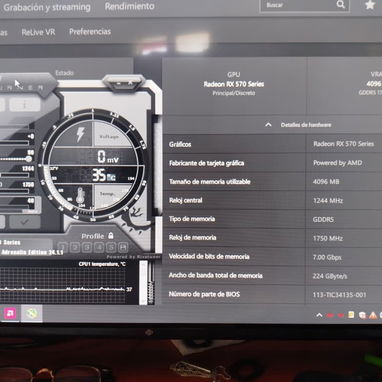The width and height of the screenshot is (382, 382).
Task: Show hidden system tray icons
Action: [319, 315]
